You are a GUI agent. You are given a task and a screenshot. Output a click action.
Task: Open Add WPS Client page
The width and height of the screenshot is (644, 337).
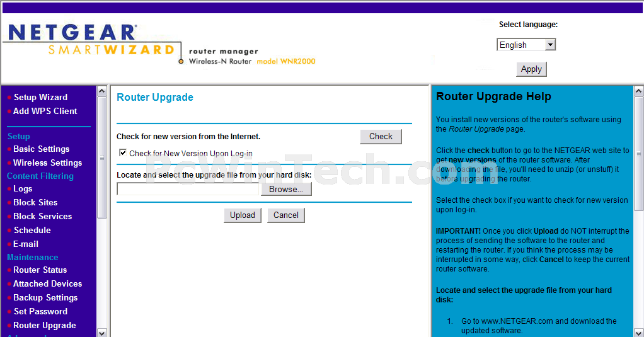coord(45,111)
